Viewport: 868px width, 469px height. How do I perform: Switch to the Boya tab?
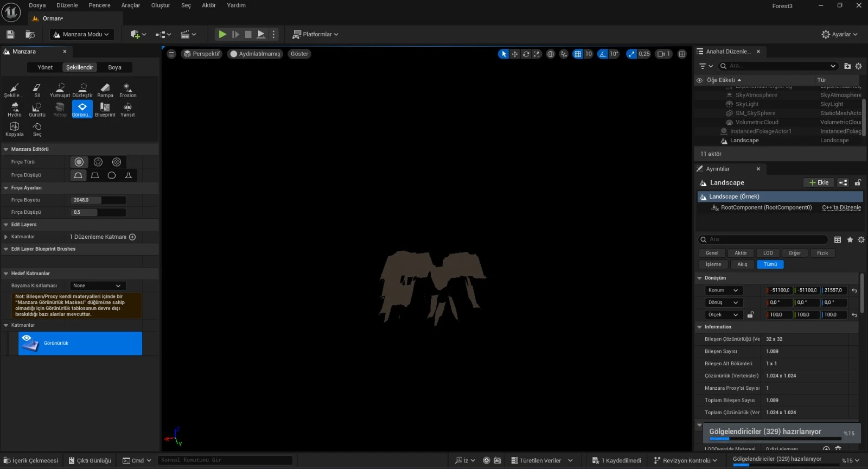click(114, 67)
